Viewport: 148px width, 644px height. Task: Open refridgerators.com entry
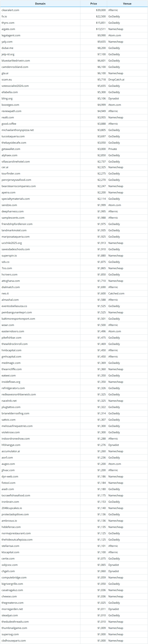click(x=13, y=388)
